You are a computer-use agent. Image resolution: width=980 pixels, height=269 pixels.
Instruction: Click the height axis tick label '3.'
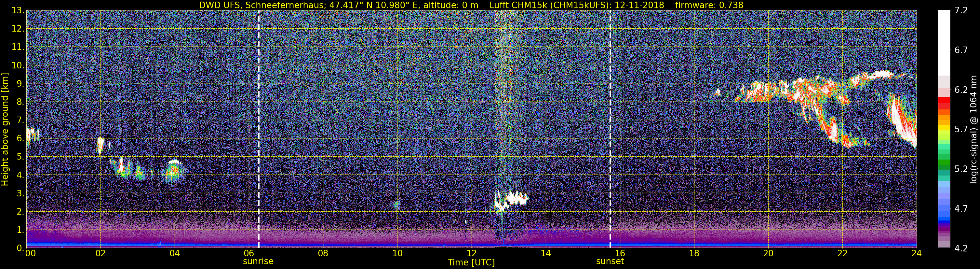[20, 193]
